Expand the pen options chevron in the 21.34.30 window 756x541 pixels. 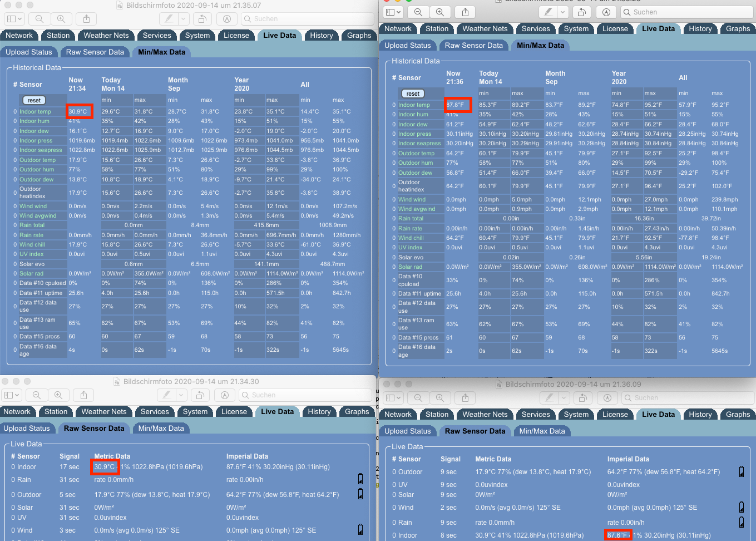coord(181,395)
